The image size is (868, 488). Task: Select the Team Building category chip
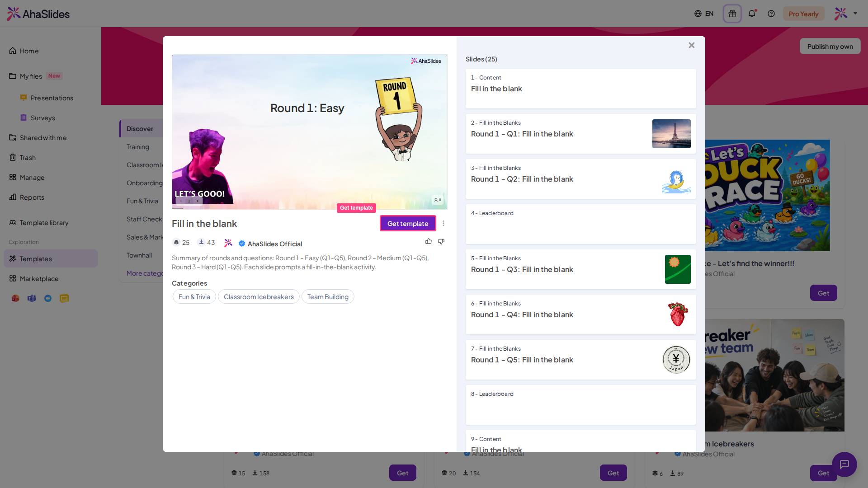[328, 296]
